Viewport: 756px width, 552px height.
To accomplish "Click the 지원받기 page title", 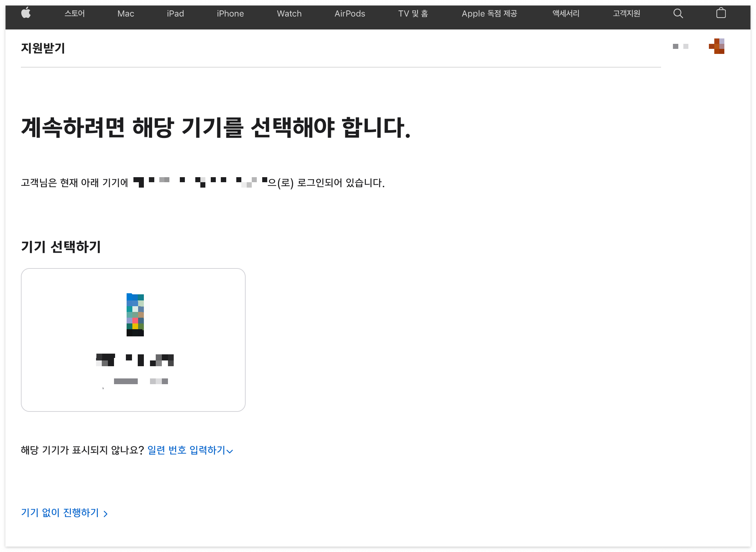I will [43, 48].
